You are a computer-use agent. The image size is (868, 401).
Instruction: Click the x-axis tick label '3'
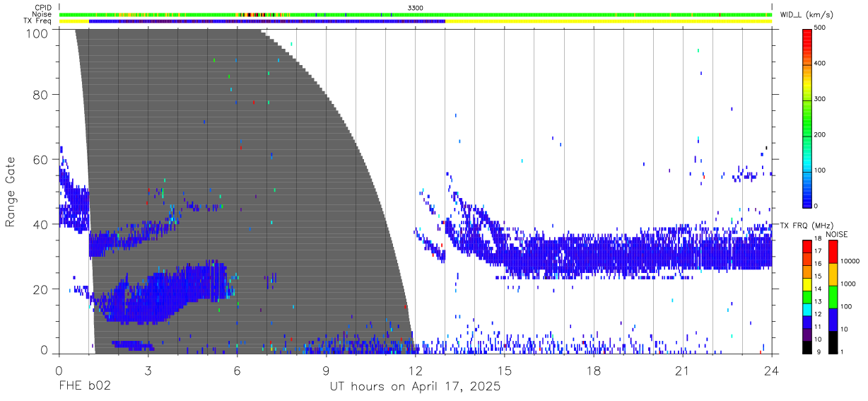click(x=148, y=370)
